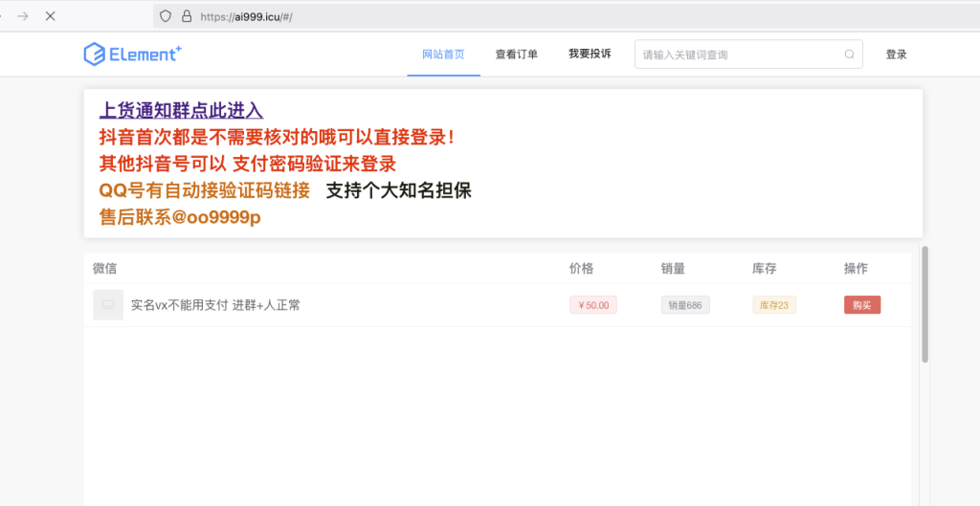
Task: Click the 库存23 tag
Action: (774, 305)
